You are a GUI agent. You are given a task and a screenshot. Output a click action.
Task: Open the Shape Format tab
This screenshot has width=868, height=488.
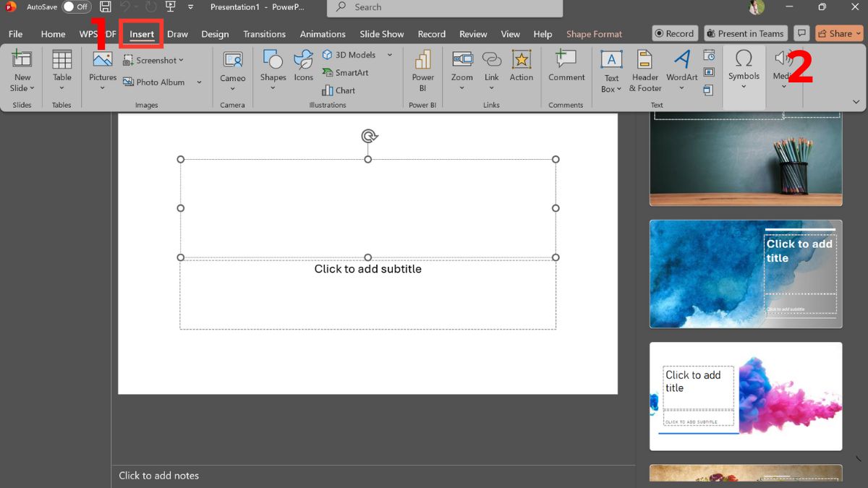[593, 33]
